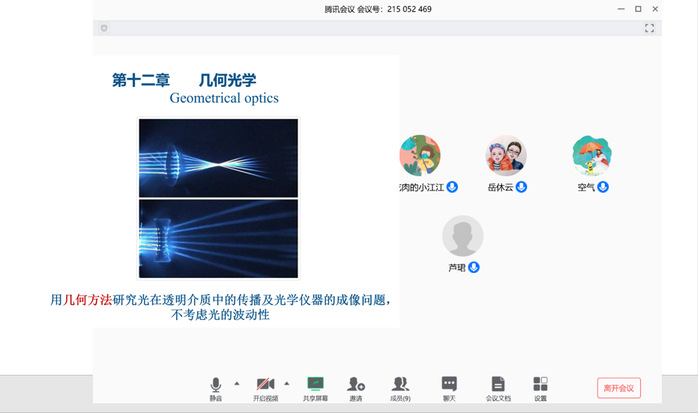This screenshot has width=698, height=413.
Task: Click the lens ray image on shared slide
Action: 218,198
